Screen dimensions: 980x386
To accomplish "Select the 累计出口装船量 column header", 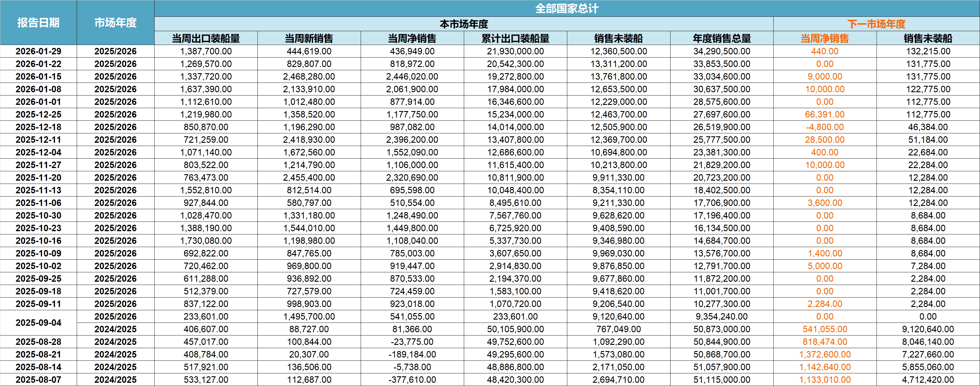I will (x=516, y=38).
